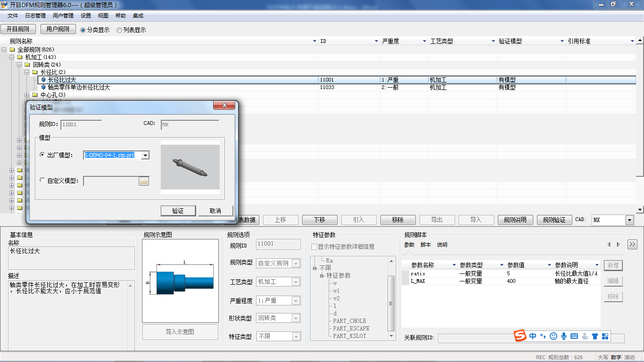Start Sogou voice input with the microphone icon

pyautogui.click(x=564, y=336)
